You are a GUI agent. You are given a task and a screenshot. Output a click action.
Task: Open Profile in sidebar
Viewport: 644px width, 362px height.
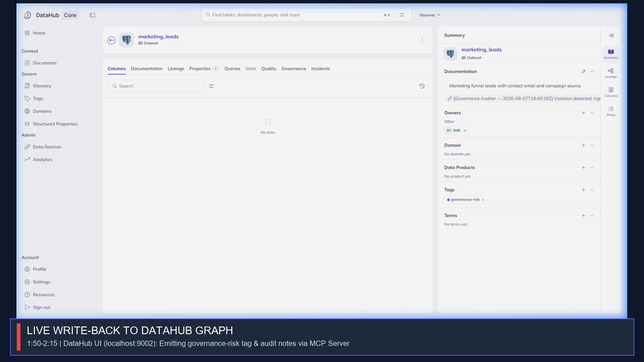pyautogui.click(x=36, y=269)
